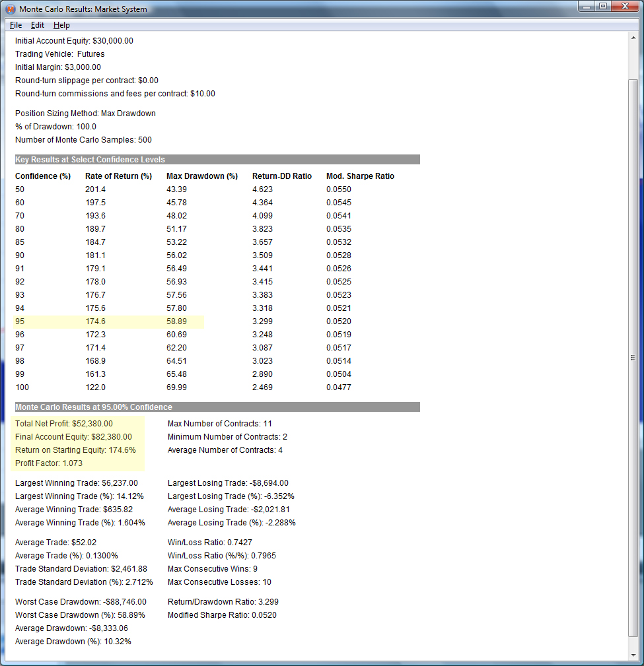This screenshot has width=644, height=666.
Task: Click 'Max Number of Contracts: 11'
Action: (220, 424)
